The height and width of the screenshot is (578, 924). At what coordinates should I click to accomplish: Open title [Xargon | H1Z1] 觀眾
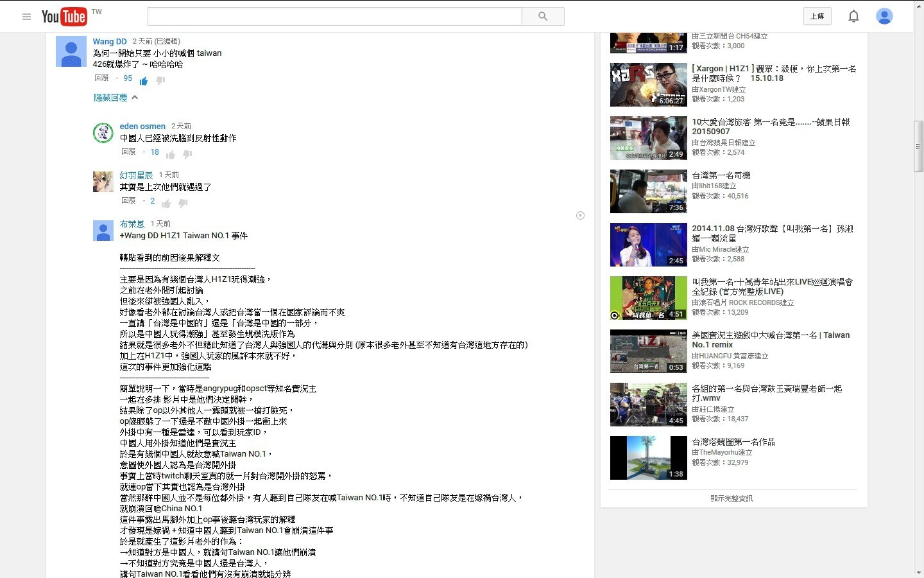[774, 73]
